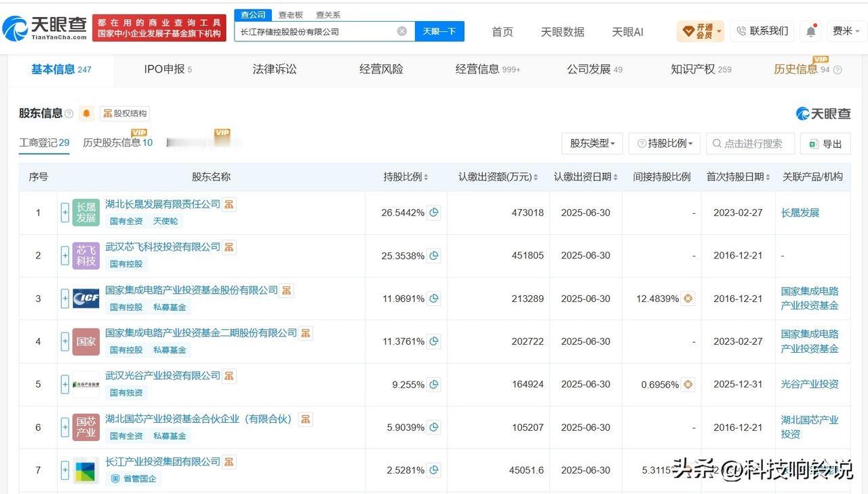868x494 pixels.
Task: Click the 长晟发展 green company logo
Action: [x=86, y=212]
